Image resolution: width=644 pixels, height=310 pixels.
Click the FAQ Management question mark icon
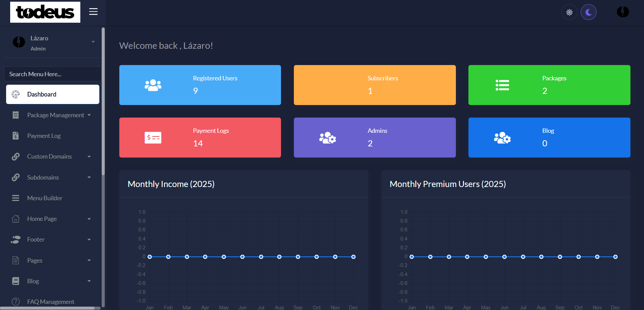coord(16,301)
